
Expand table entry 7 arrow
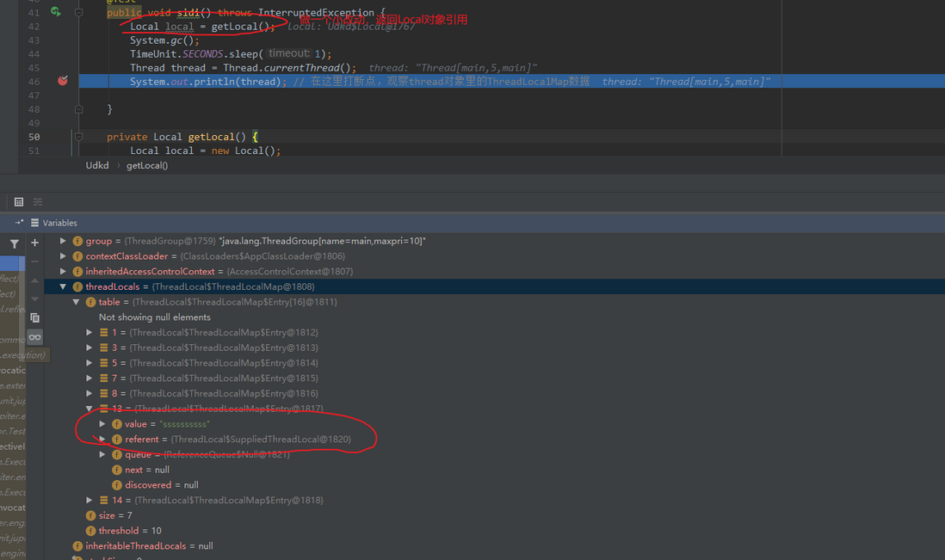point(90,378)
